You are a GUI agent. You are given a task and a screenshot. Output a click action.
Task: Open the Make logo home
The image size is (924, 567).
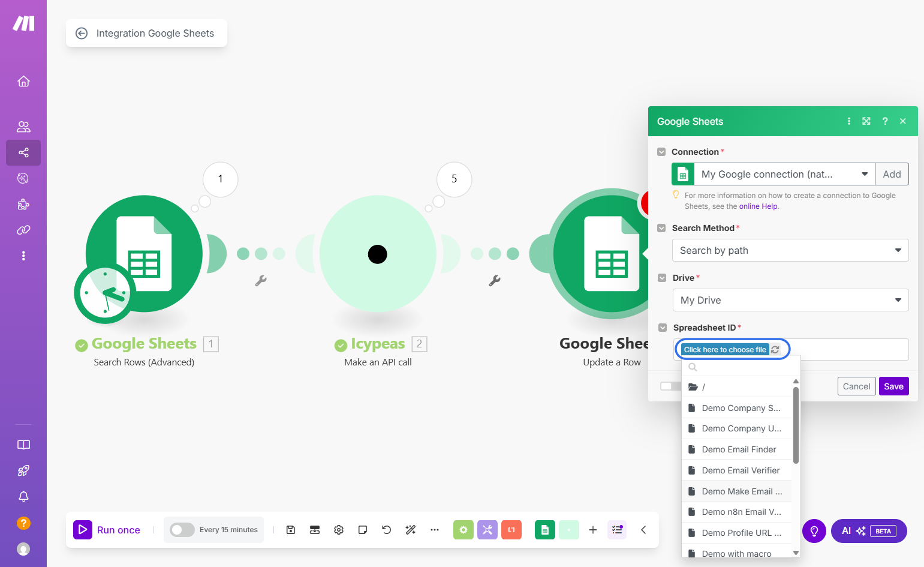point(23,23)
